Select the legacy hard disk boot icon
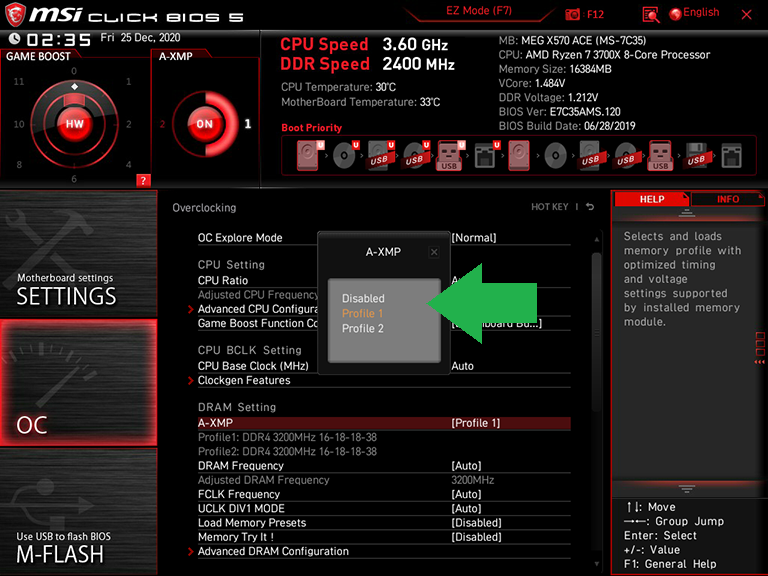 [x=519, y=155]
